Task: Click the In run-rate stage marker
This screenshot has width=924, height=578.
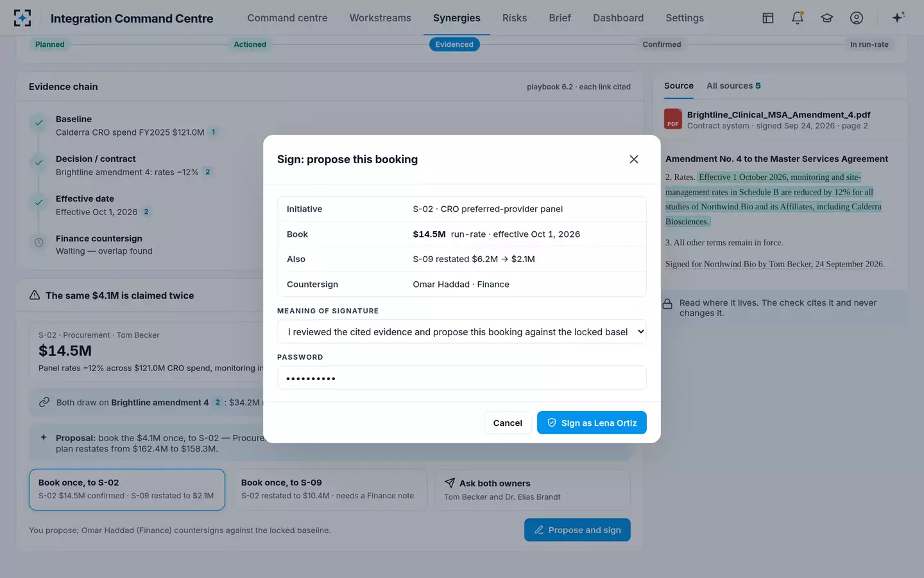Action: 869,44
